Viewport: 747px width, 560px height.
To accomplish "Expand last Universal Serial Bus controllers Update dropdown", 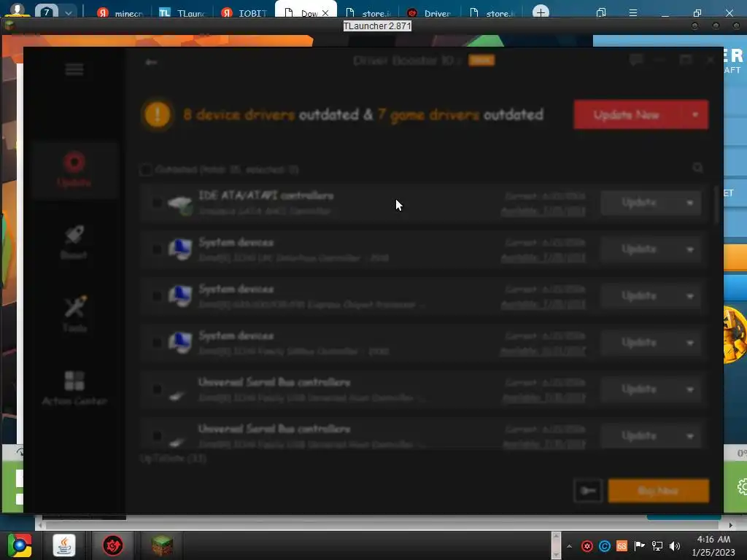I will [690, 436].
